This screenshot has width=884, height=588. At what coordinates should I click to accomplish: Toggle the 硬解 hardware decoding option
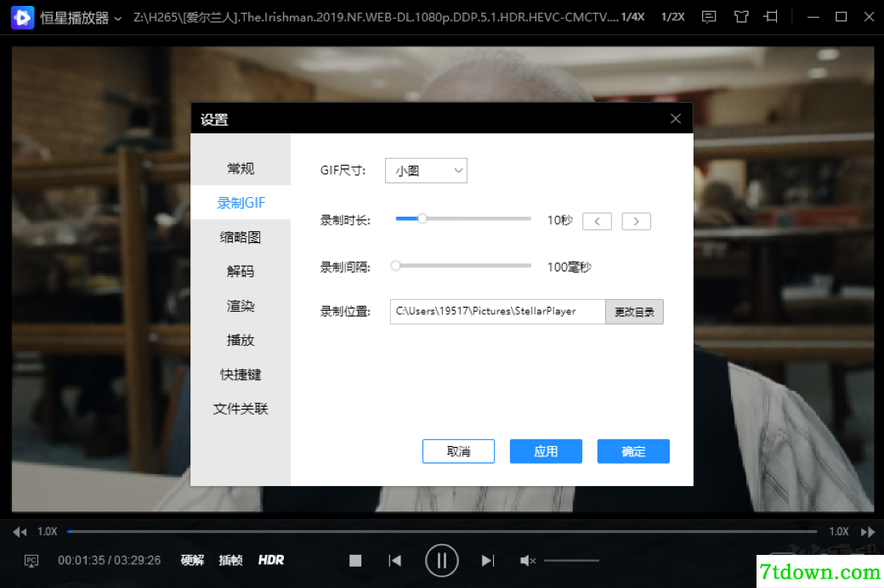tap(192, 560)
